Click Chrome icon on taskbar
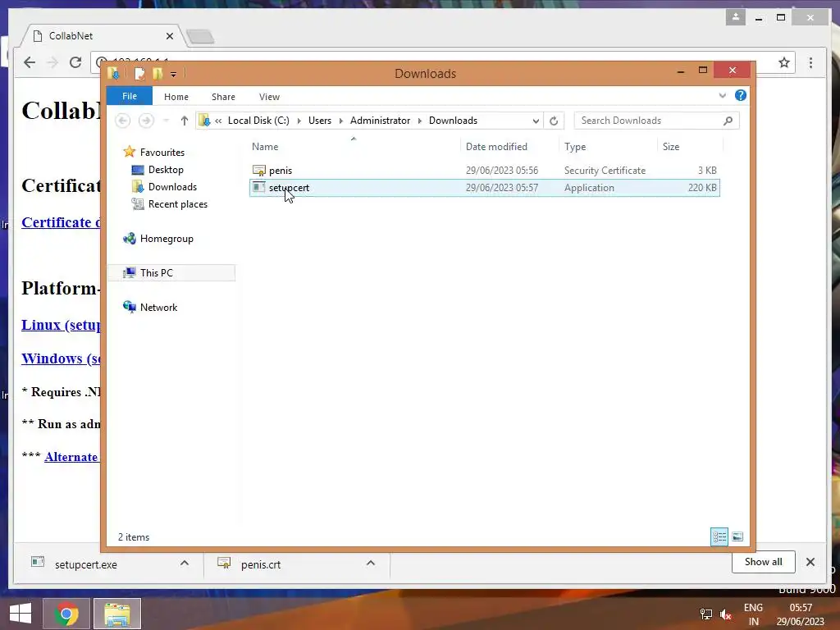Image resolution: width=840 pixels, height=630 pixels. 66,614
